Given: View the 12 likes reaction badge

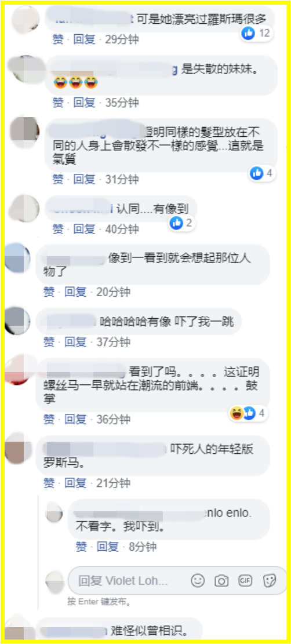Looking at the screenshot, I should [x=257, y=33].
